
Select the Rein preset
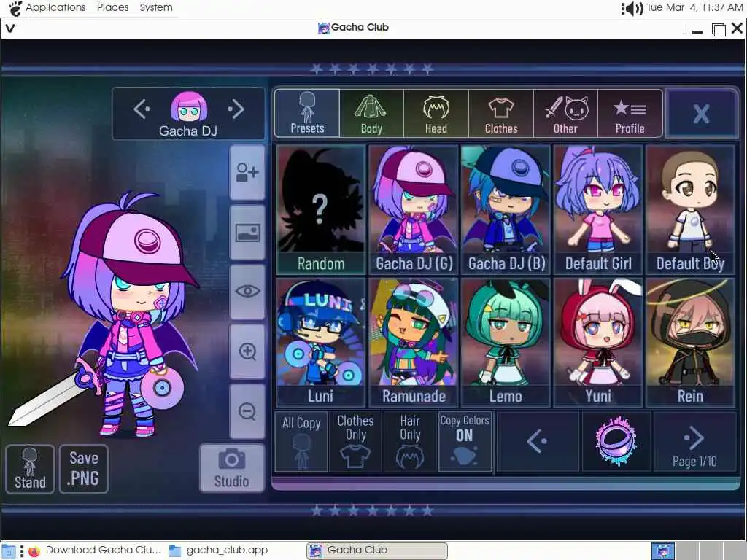tap(690, 343)
